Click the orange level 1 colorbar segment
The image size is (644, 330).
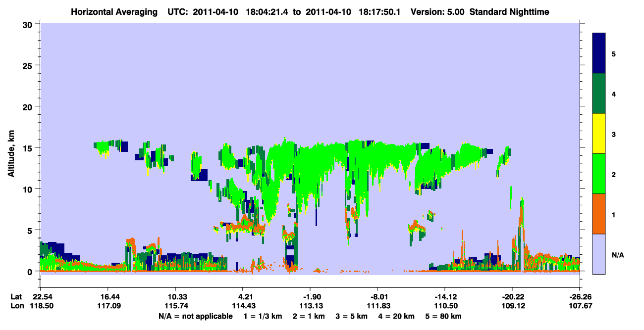(x=599, y=214)
